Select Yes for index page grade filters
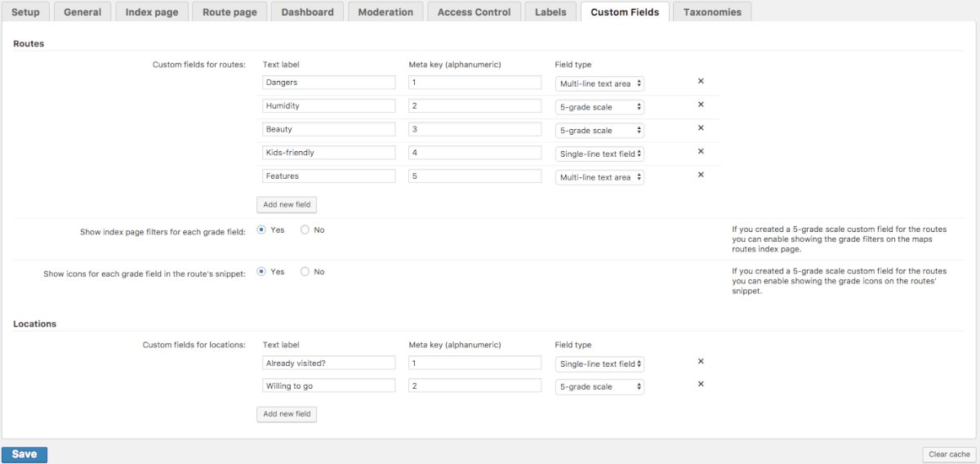Viewport: 980px width, 464px height. pos(261,230)
